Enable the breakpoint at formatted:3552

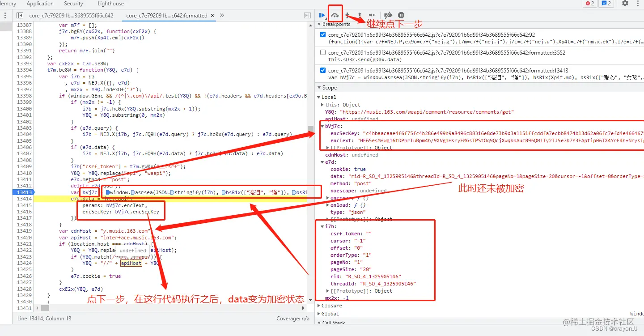pos(323,52)
